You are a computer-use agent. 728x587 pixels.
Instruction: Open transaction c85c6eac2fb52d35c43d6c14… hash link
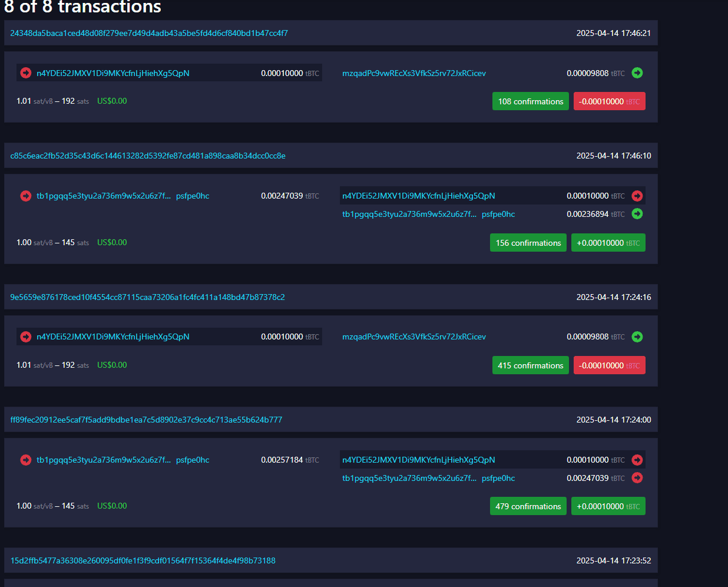[x=148, y=156]
